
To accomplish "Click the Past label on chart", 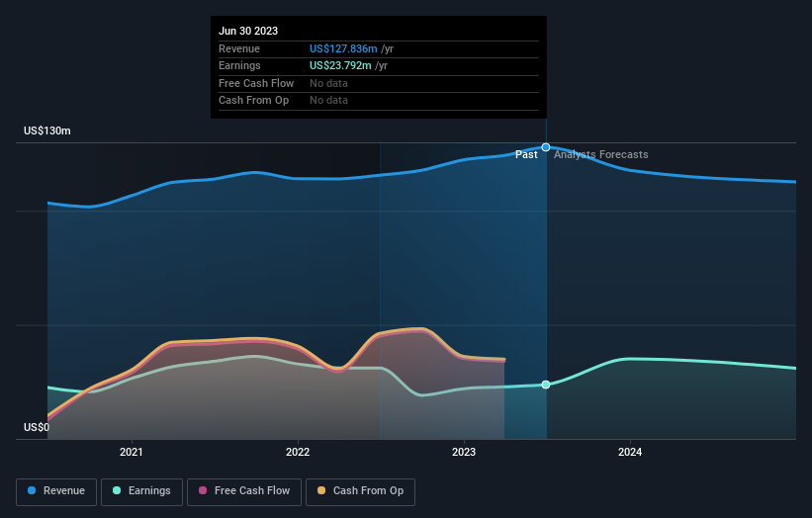I will pyautogui.click(x=526, y=155).
